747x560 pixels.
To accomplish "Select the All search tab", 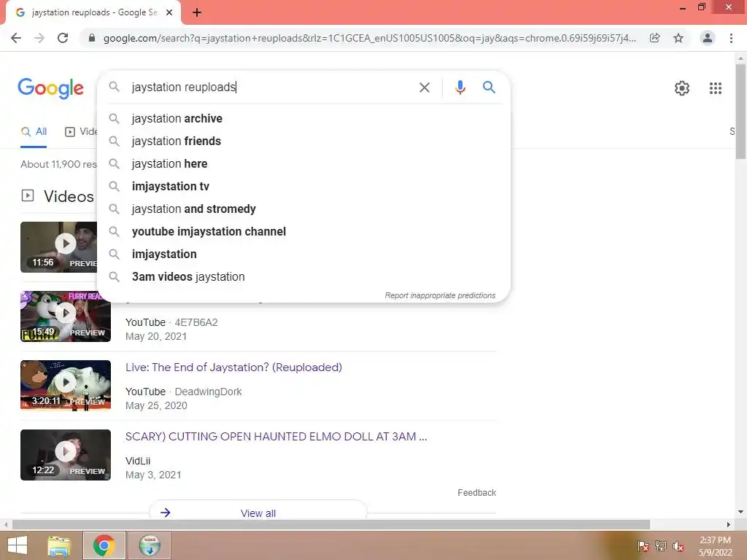I will pyautogui.click(x=34, y=132).
